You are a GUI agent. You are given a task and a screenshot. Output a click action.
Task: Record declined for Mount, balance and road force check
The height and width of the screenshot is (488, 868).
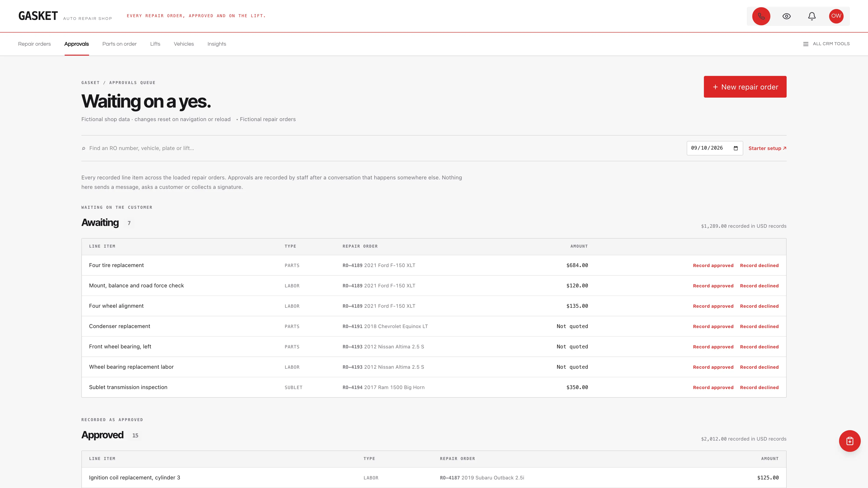coord(759,286)
